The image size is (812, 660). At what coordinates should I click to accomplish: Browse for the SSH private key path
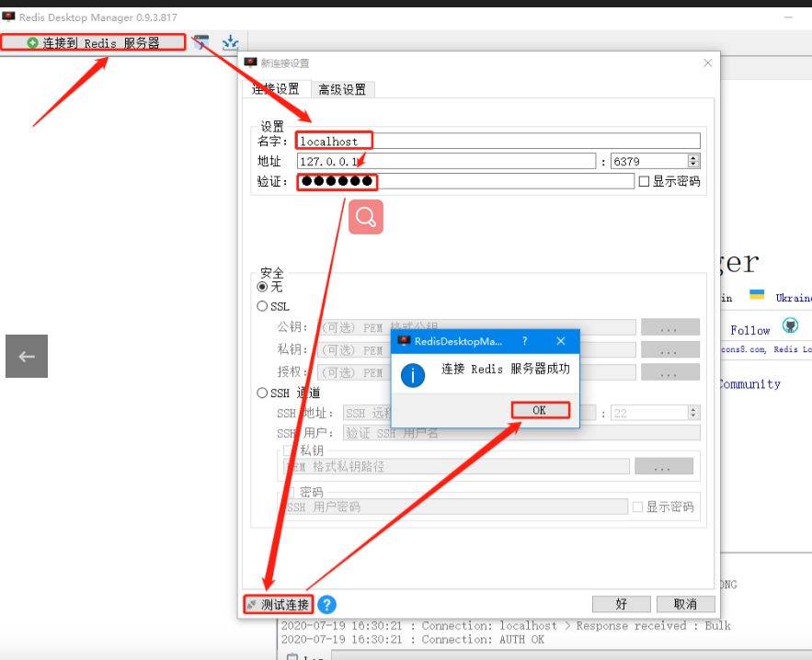click(664, 466)
